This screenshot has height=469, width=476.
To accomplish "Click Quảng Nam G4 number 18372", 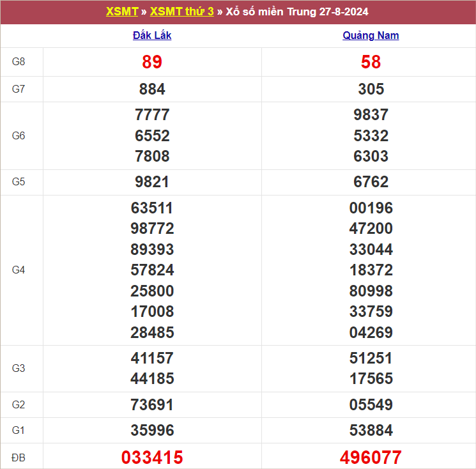I will (x=371, y=270).
